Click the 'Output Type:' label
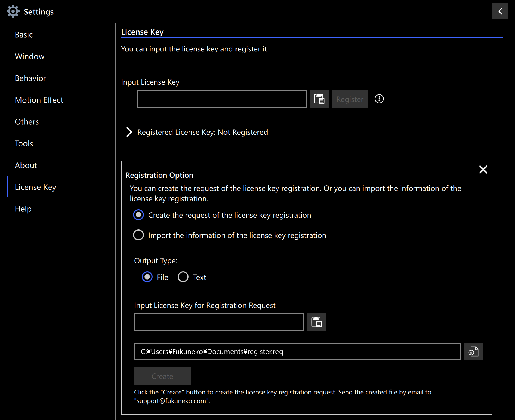 pyautogui.click(x=156, y=260)
